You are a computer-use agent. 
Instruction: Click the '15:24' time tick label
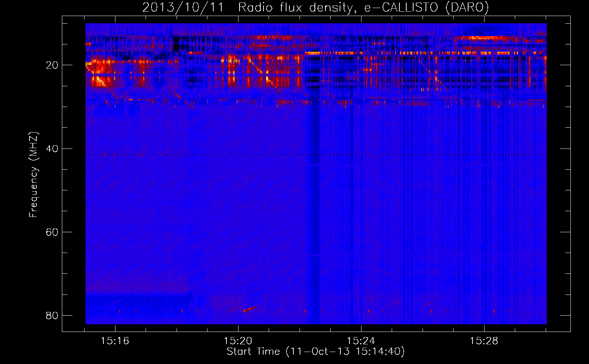[361, 341]
